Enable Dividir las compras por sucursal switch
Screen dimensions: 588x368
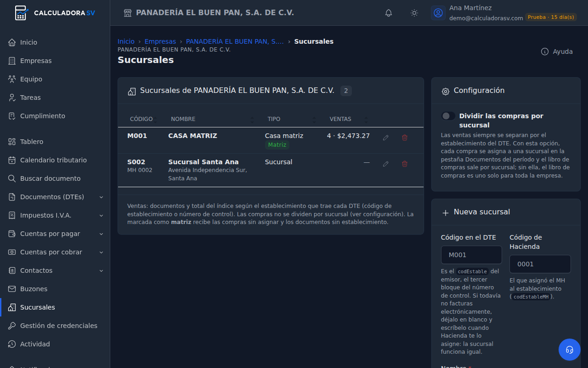448,116
